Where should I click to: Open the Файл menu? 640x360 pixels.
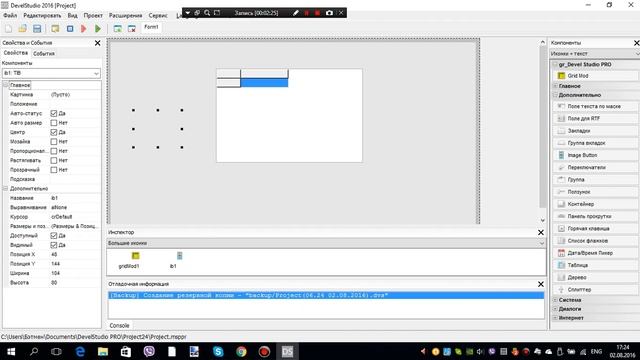point(10,16)
